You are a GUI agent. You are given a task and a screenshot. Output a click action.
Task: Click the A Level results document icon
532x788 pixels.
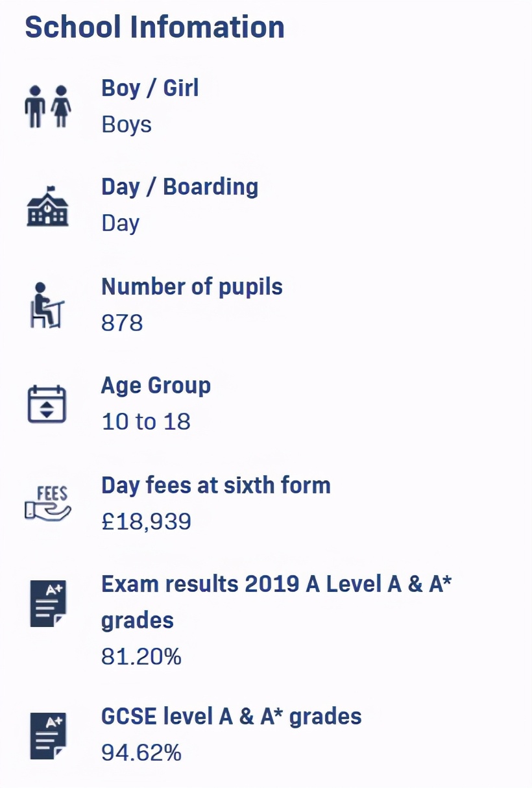coord(48,604)
